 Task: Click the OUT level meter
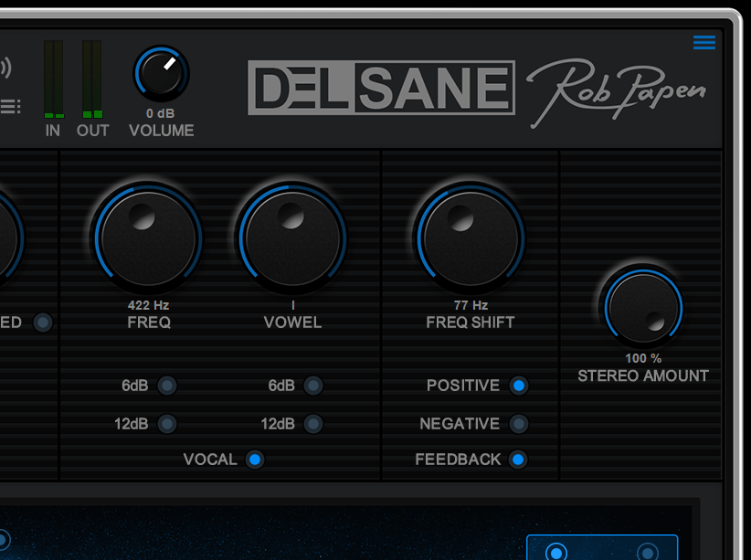(x=92, y=79)
